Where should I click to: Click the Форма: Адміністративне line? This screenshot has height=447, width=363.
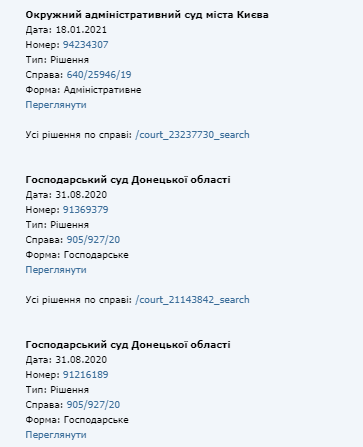click(83, 90)
